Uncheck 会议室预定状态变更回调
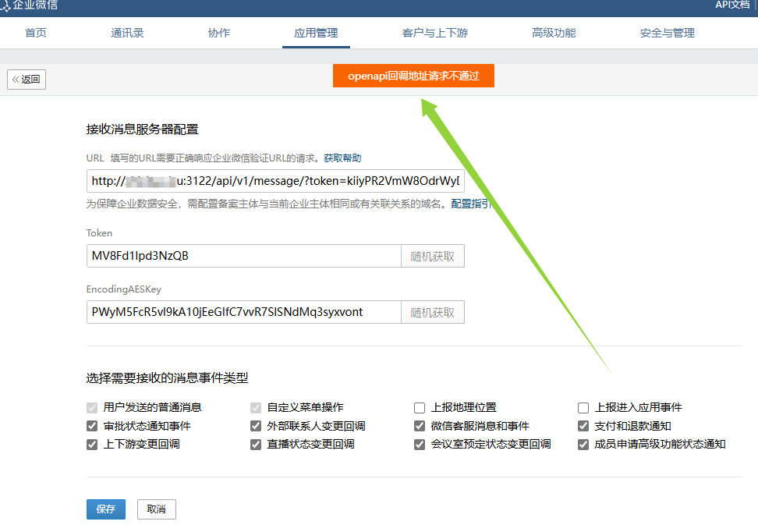This screenshot has width=758, height=532. (x=420, y=445)
